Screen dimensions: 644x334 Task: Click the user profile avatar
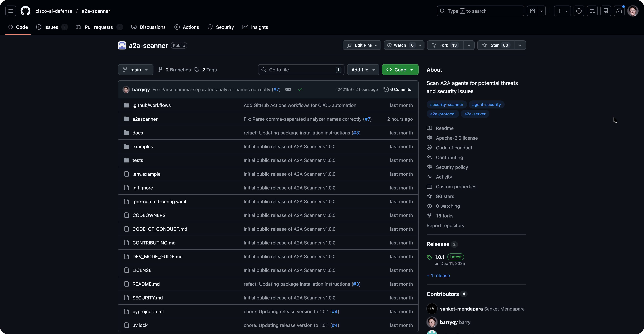coord(633,11)
